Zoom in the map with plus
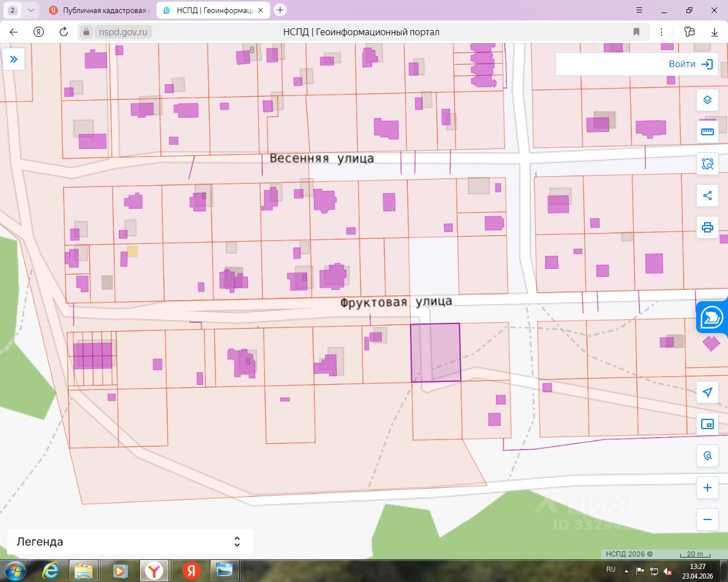 pyautogui.click(x=708, y=488)
